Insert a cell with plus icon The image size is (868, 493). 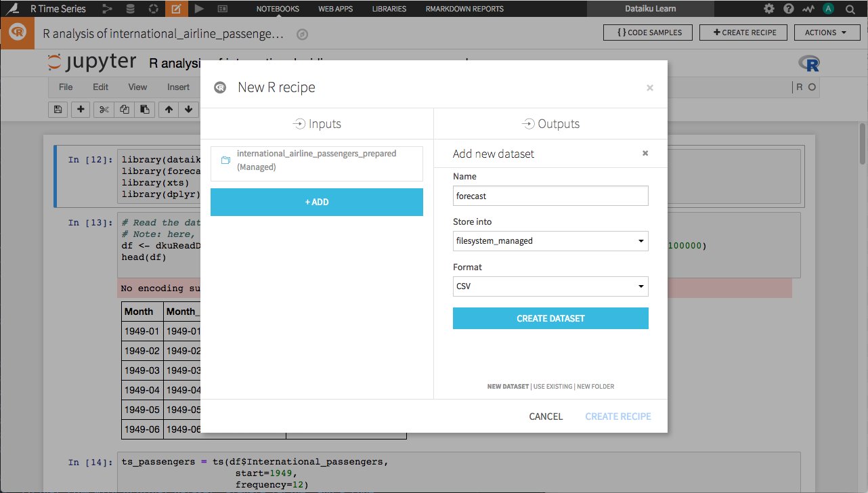(81, 109)
